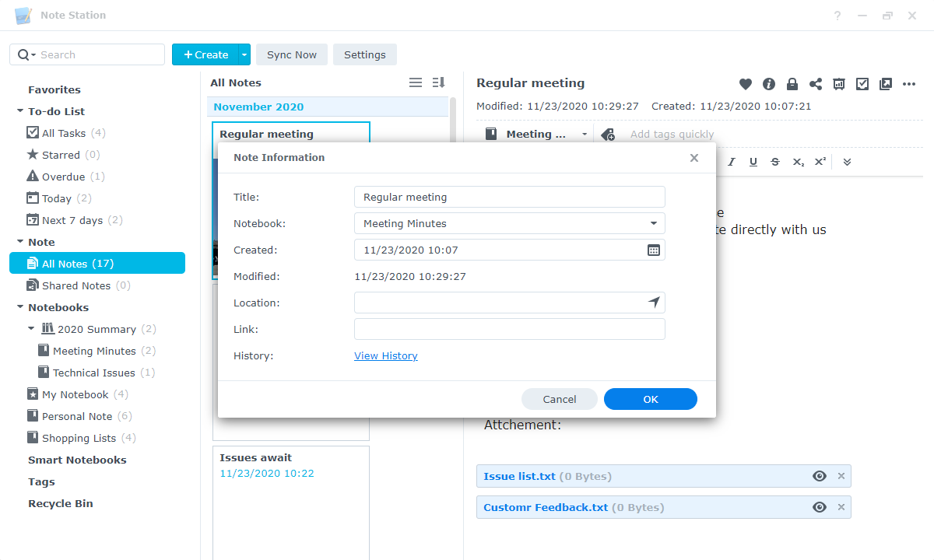Image resolution: width=934 pixels, height=560 pixels.
Task: Click the heart favorite icon in note header
Action: (x=746, y=84)
